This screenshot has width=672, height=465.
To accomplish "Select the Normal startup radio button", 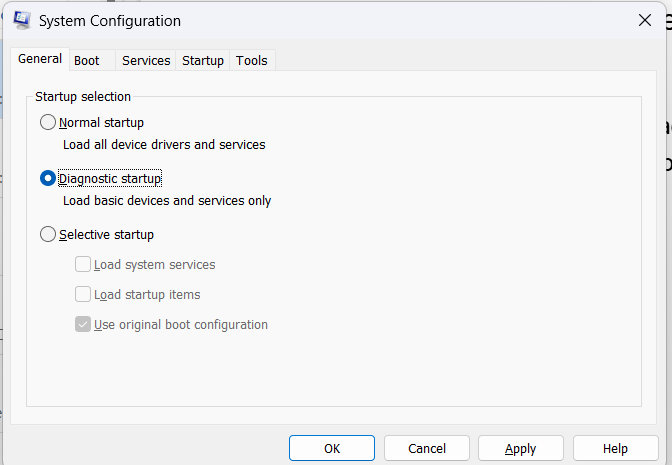I will [48, 123].
